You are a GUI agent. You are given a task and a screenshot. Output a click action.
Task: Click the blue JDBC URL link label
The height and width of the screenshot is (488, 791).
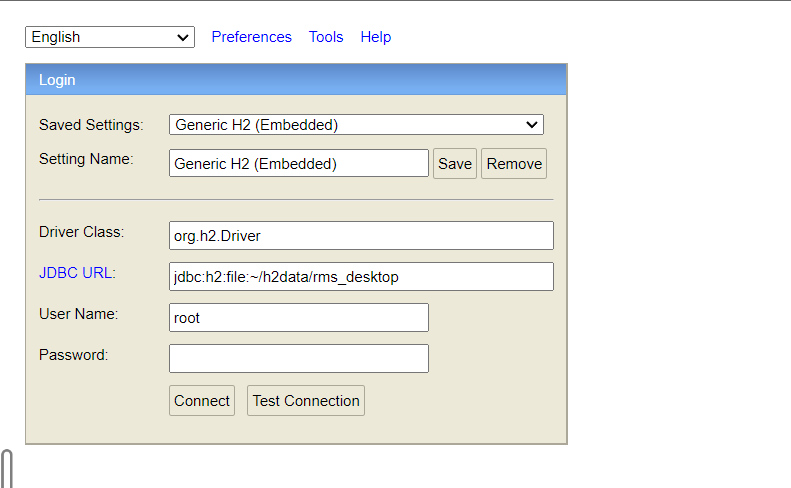[77, 272]
